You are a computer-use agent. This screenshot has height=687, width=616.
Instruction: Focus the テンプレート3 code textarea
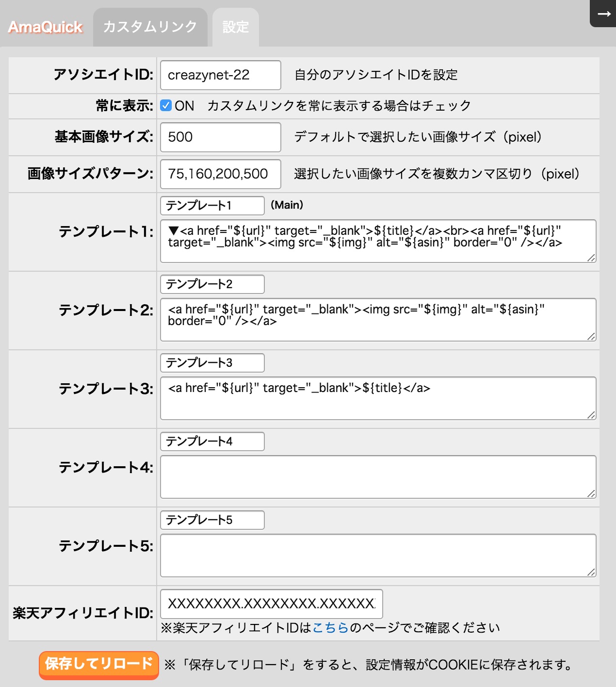(378, 398)
